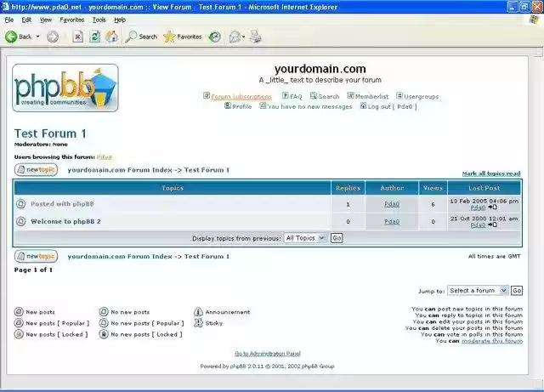544x392 pixels.
Task: Open the View menu
Action: point(46,20)
